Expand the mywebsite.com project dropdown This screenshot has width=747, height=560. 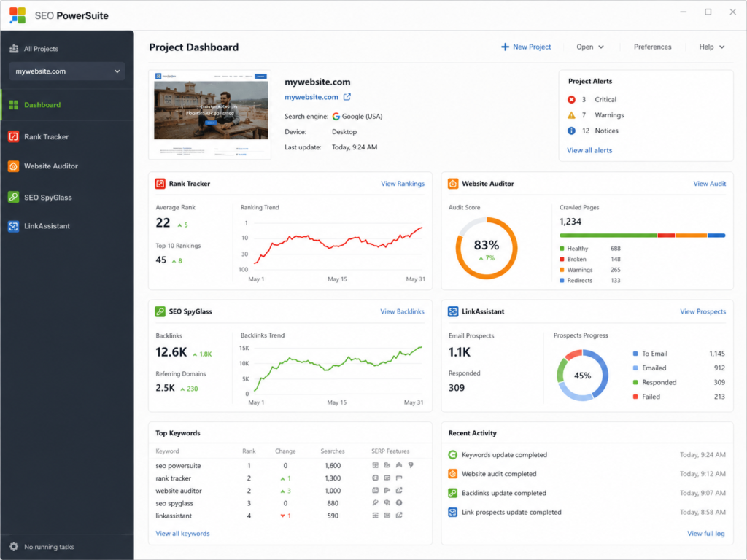pos(67,71)
